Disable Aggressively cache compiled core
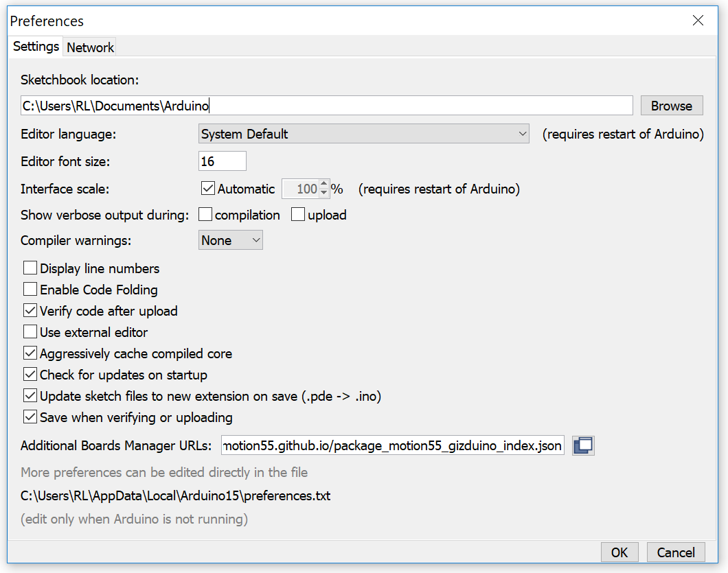728x573 pixels. coord(30,353)
